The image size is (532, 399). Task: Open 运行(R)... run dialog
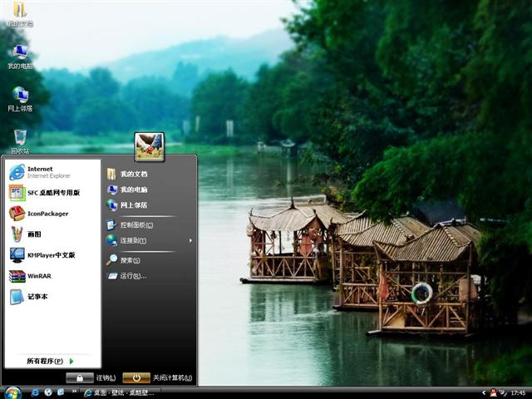[x=150, y=276]
